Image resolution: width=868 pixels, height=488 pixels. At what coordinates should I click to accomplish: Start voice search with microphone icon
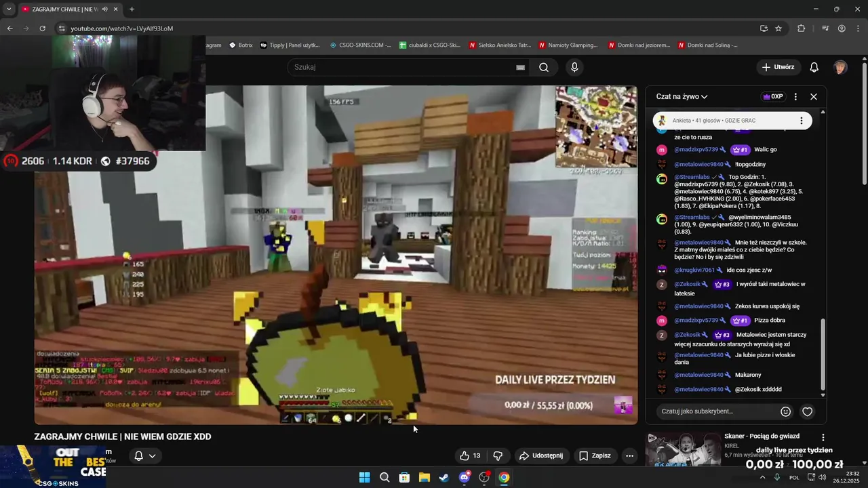pyautogui.click(x=574, y=67)
